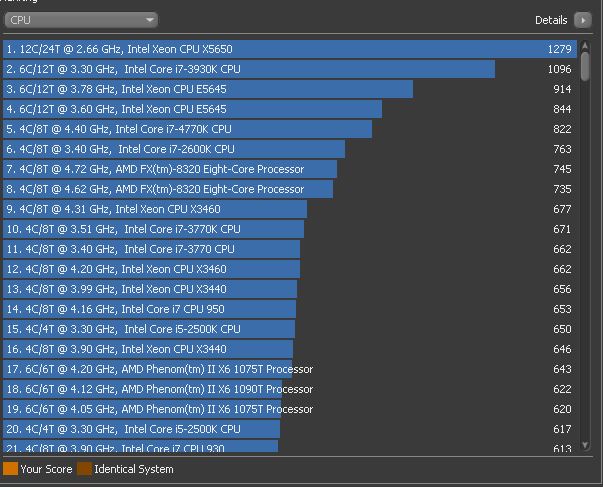Select row 15 Intel Core i5-2500K
The width and height of the screenshot is (603, 487).
click(x=290, y=329)
